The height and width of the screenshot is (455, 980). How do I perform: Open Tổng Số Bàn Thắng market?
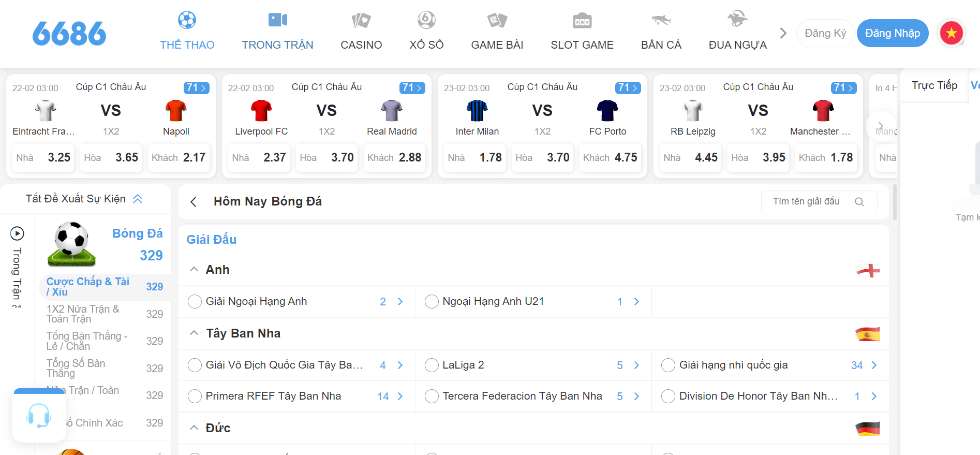pos(105,369)
